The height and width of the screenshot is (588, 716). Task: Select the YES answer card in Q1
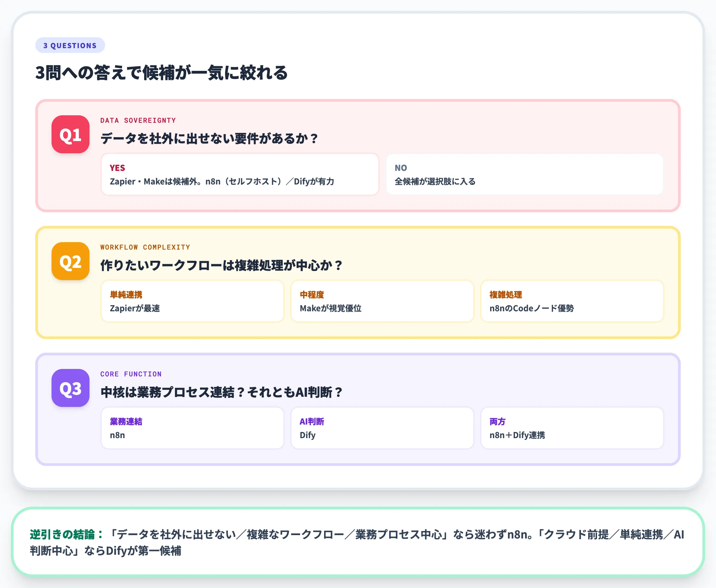pyautogui.click(x=240, y=174)
